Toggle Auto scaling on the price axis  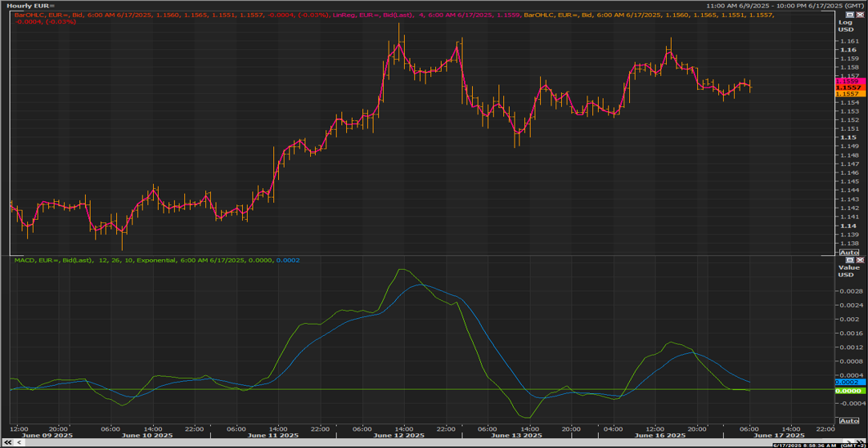pos(849,253)
